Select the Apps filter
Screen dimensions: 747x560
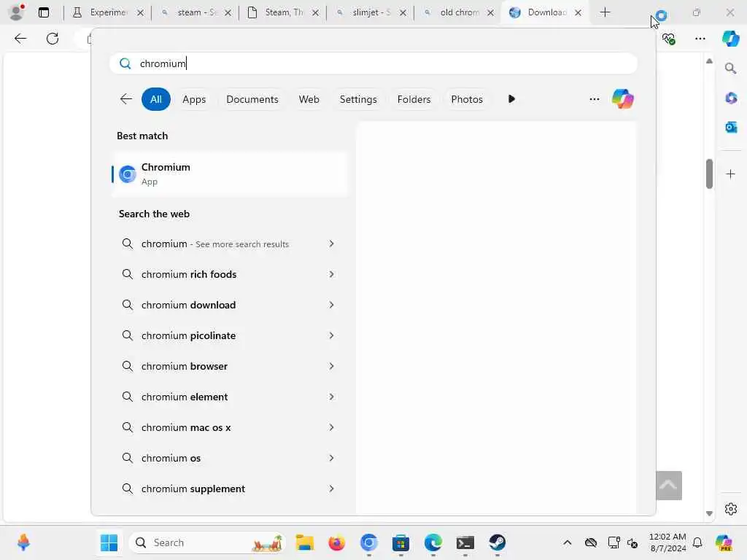[x=194, y=99]
